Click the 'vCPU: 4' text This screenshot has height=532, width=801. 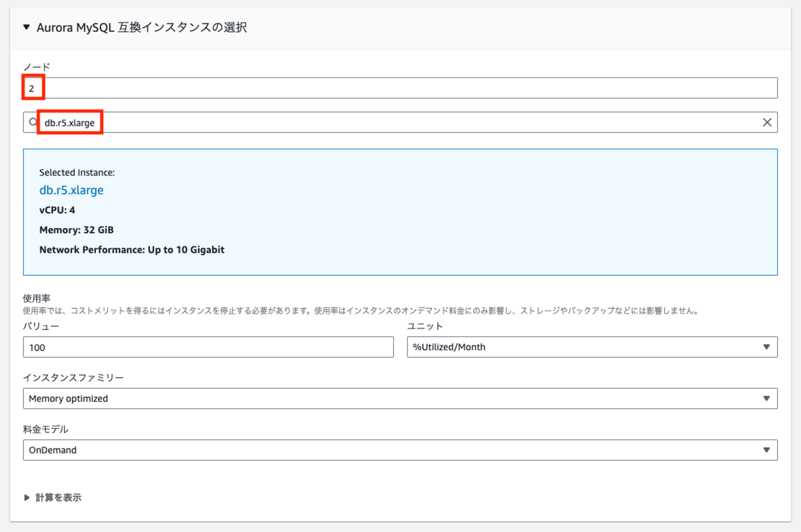(x=57, y=210)
